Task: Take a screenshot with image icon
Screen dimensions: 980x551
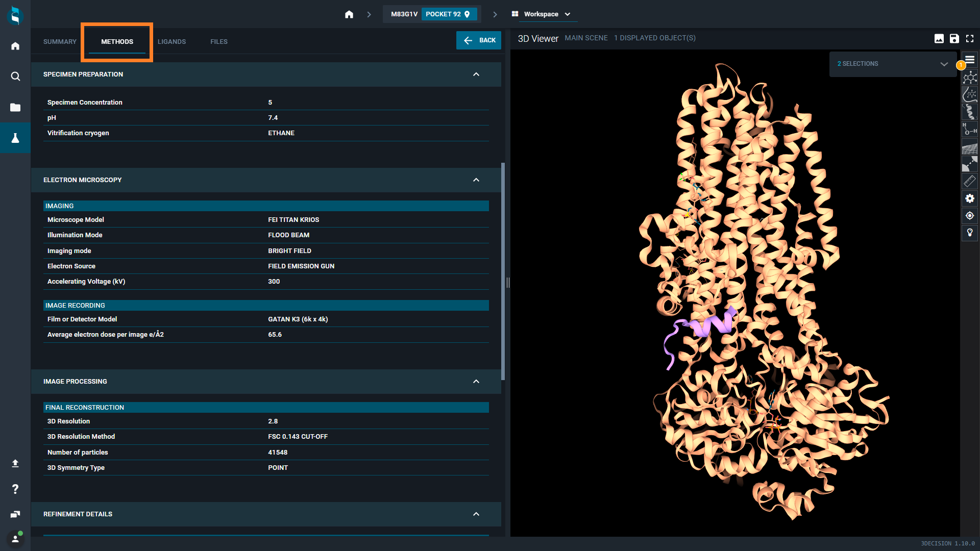Action: (939, 39)
